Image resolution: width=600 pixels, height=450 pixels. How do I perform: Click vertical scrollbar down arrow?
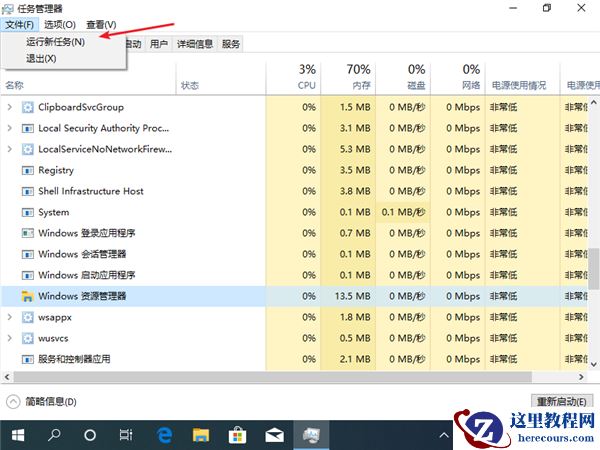593,364
